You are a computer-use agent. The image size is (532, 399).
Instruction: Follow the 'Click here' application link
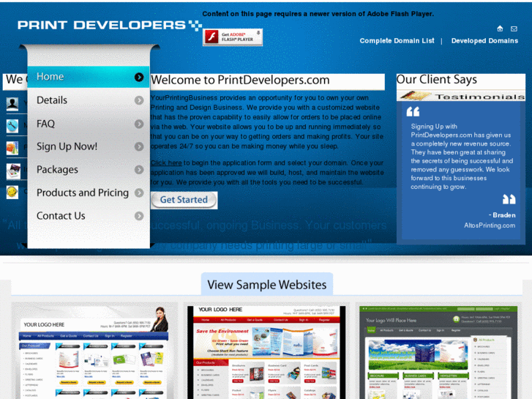point(166,163)
